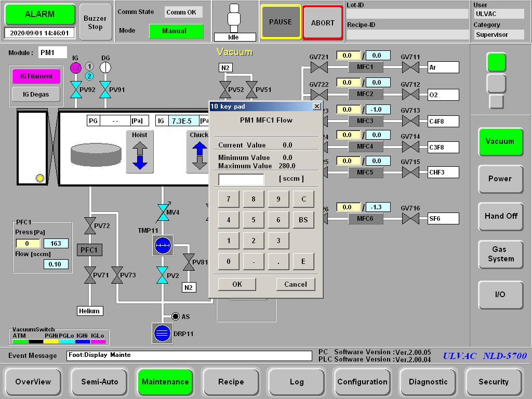Click the PV91 valve icon
The height and width of the screenshot is (399, 532).
(x=105, y=89)
